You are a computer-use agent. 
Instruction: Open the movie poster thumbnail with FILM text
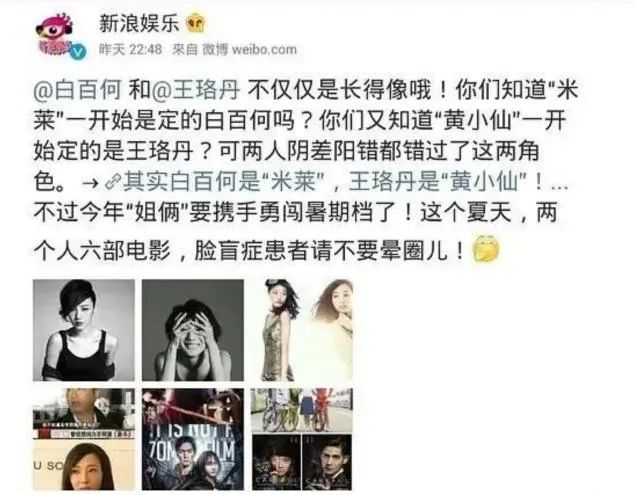coord(193,439)
